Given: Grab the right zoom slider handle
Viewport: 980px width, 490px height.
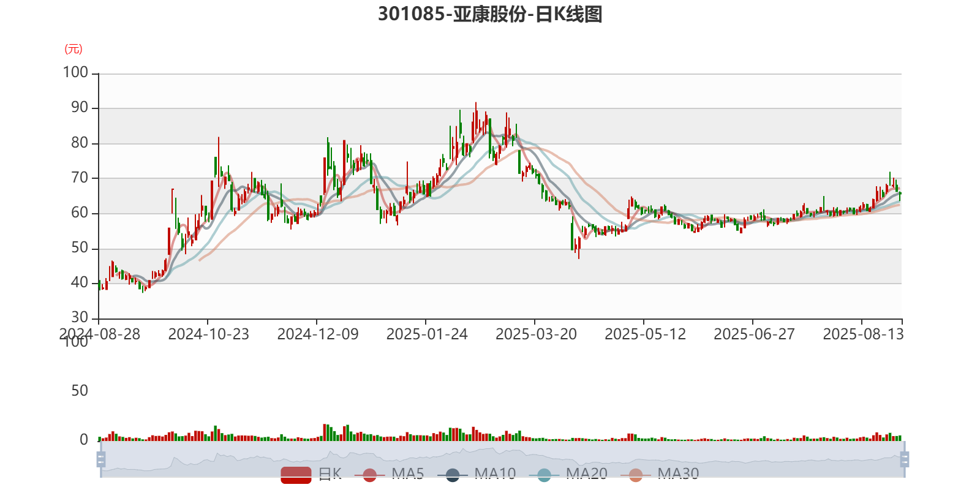Looking at the screenshot, I should pos(905,459).
